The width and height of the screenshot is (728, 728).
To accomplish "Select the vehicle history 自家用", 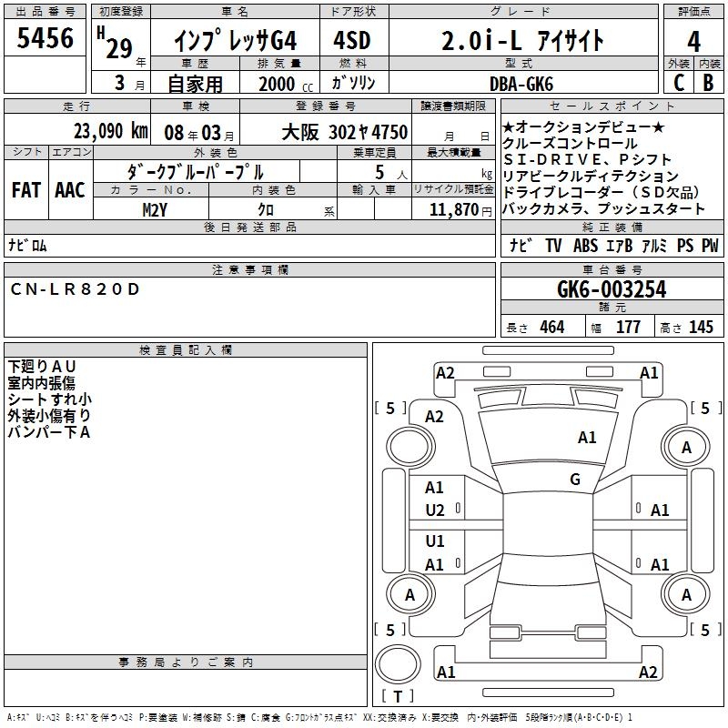I will [x=195, y=84].
